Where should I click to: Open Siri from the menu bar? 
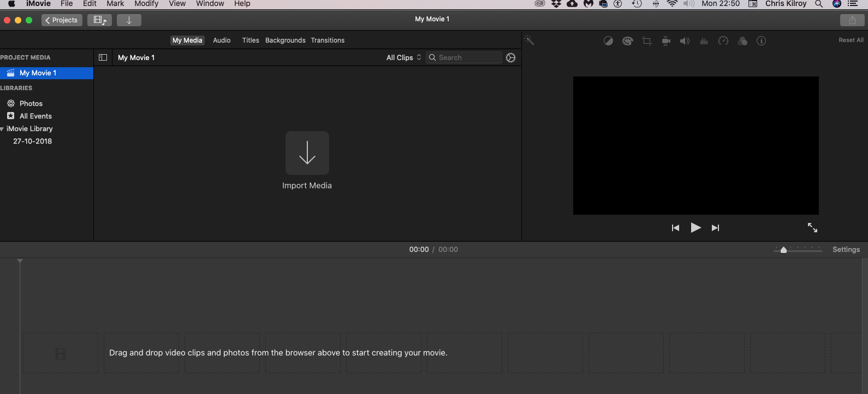click(837, 4)
